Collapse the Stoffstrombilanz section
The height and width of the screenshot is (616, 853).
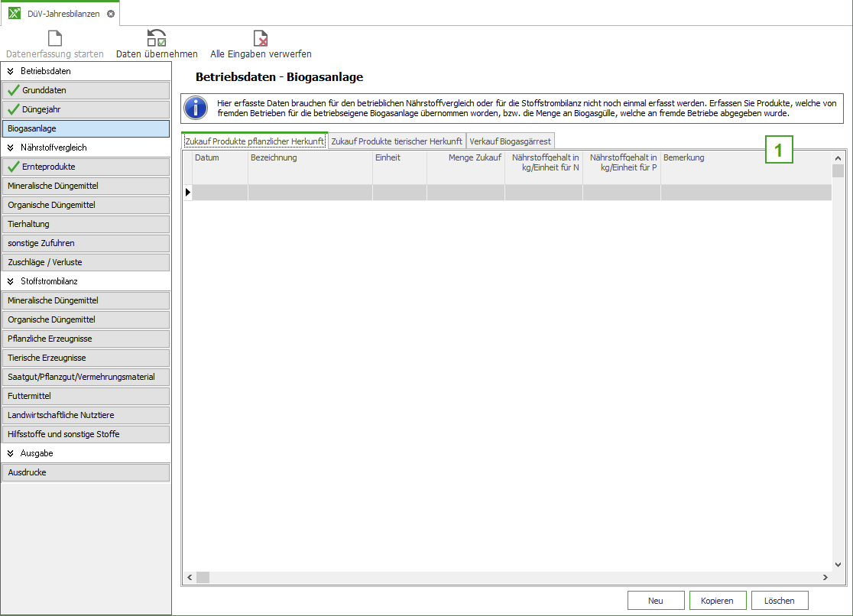point(11,281)
